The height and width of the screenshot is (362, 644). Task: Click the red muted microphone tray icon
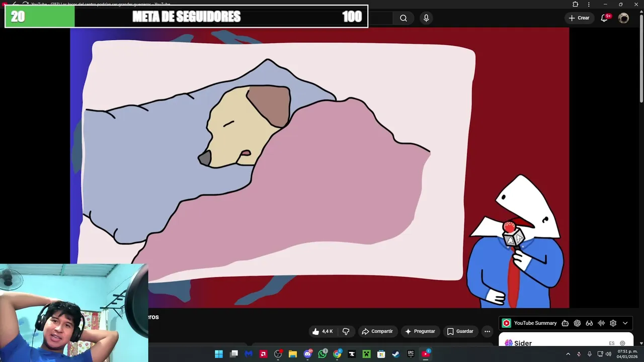579,354
